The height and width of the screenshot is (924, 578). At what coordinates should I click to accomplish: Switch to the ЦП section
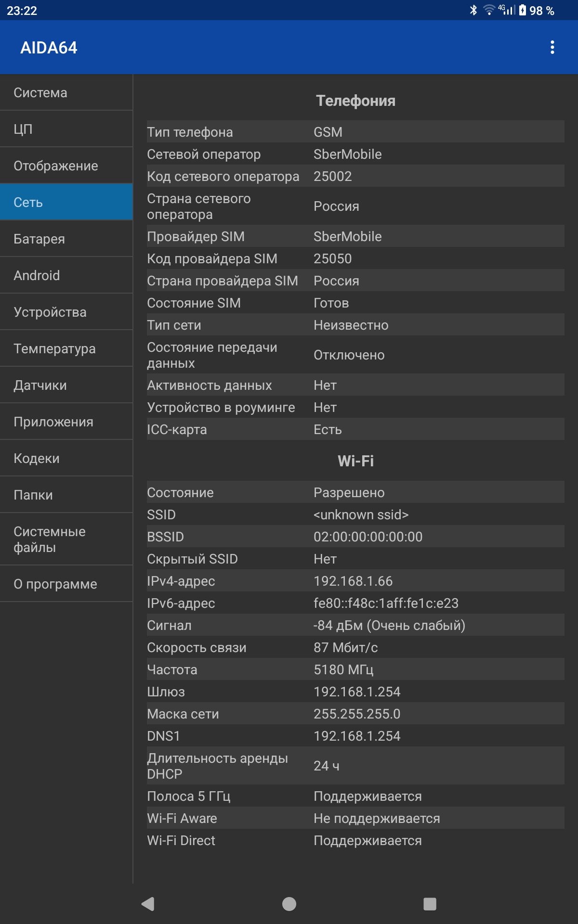tap(66, 129)
